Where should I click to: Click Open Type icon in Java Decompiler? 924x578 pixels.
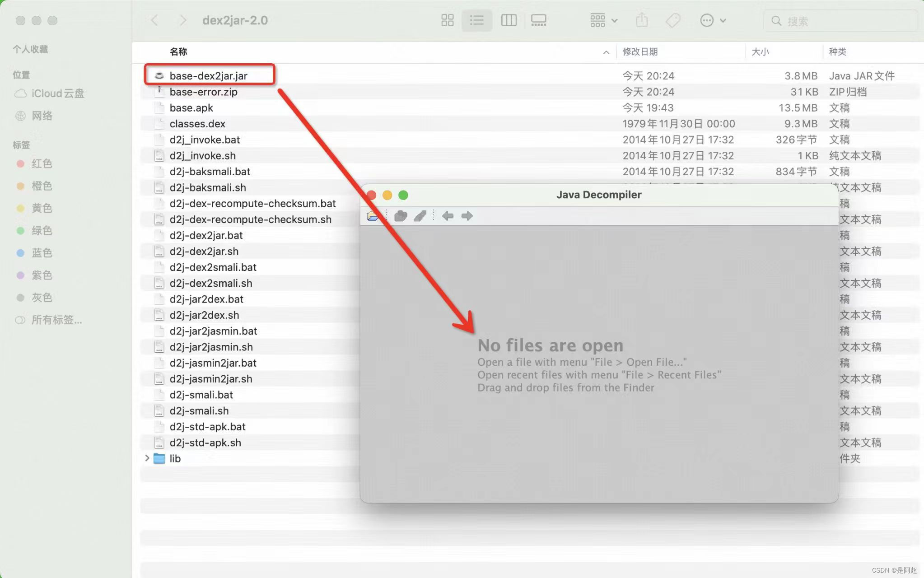pos(401,216)
